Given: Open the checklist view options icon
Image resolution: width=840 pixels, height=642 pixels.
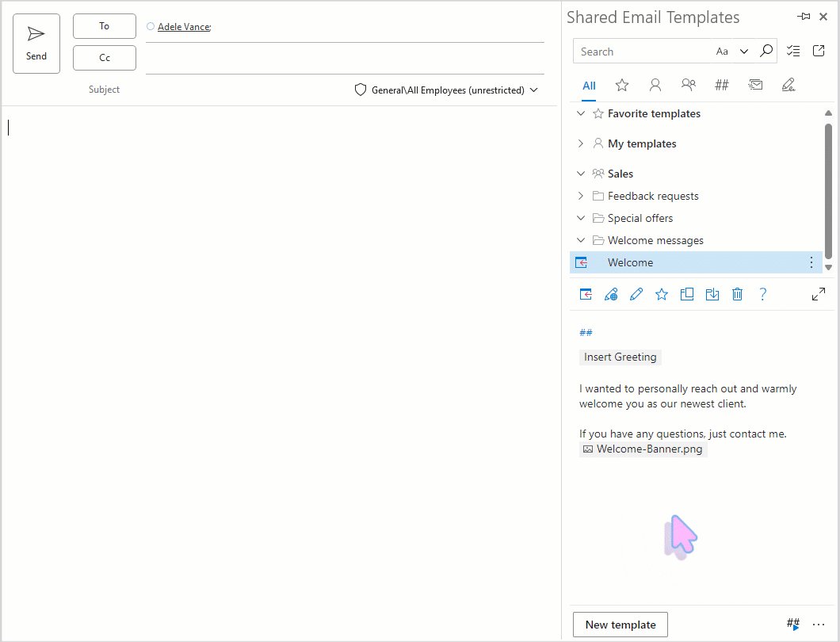Looking at the screenshot, I should tap(793, 51).
